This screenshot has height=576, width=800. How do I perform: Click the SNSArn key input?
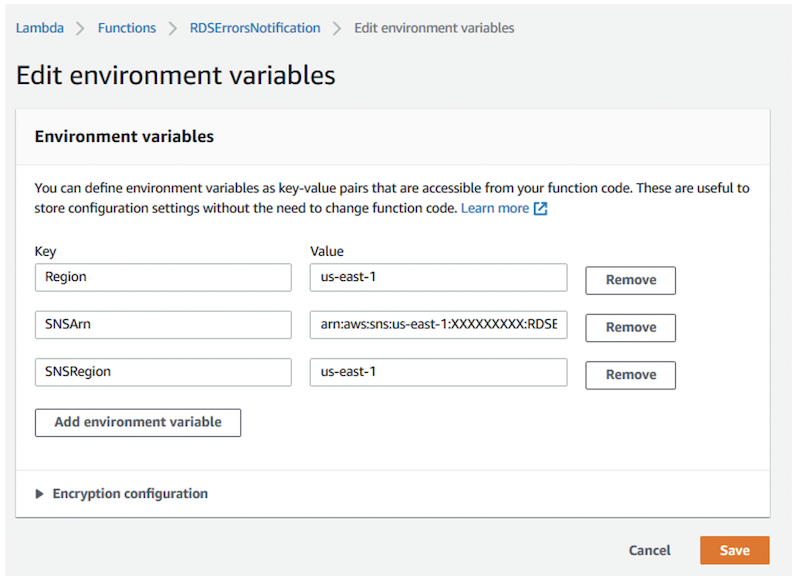pyautogui.click(x=162, y=324)
